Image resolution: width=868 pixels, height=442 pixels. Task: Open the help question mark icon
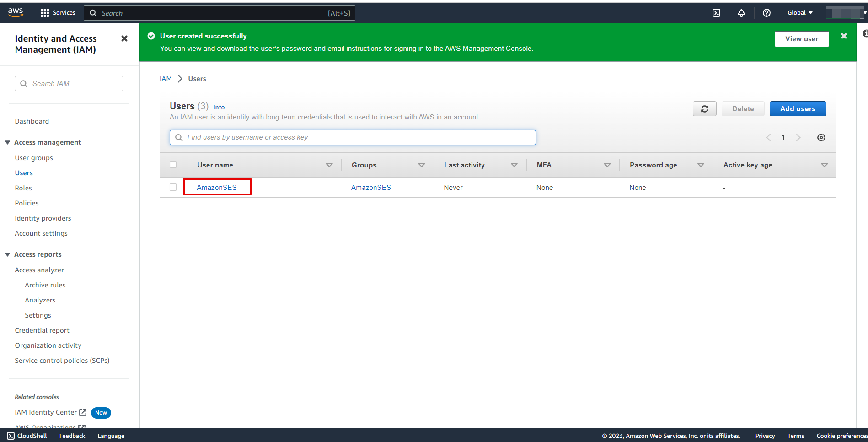[x=766, y=13]
